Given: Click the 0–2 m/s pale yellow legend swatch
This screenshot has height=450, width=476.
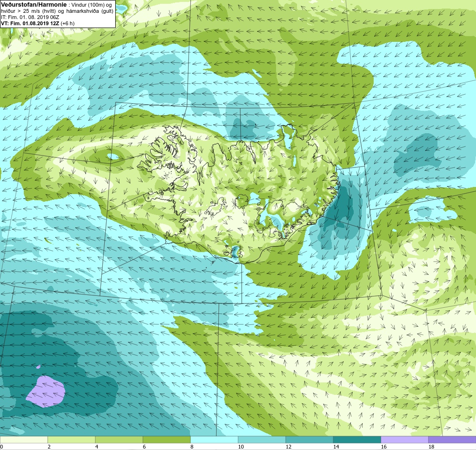Looking at the screenshot, I should tap(24, 440).
